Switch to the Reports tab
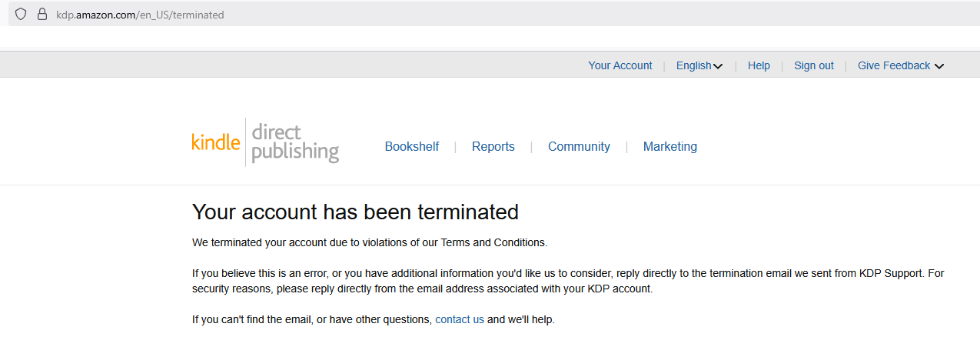 [493, 147]
